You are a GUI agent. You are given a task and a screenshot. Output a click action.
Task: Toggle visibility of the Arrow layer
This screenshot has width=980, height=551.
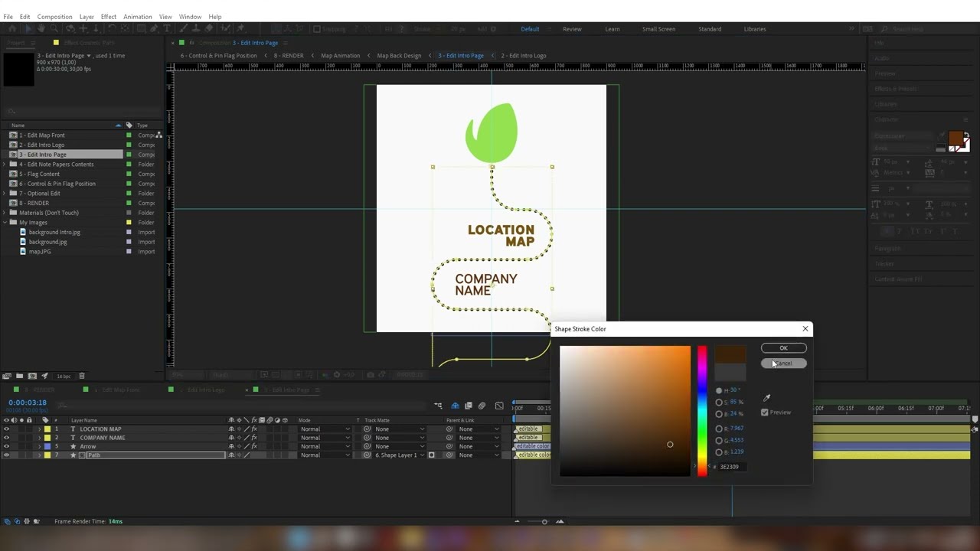[x=6, y=446]
